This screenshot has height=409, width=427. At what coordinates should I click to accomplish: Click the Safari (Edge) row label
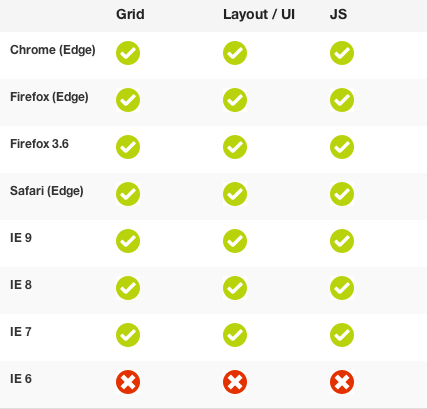47,191
